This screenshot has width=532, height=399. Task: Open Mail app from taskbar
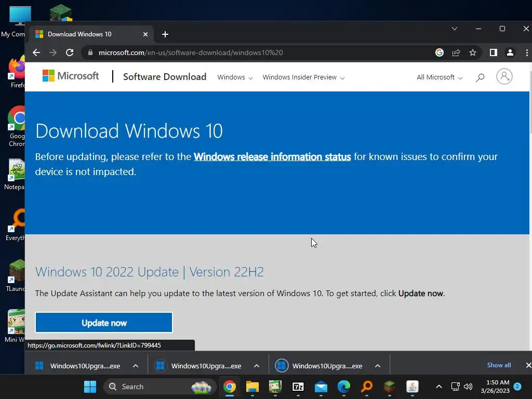(321, 387)
